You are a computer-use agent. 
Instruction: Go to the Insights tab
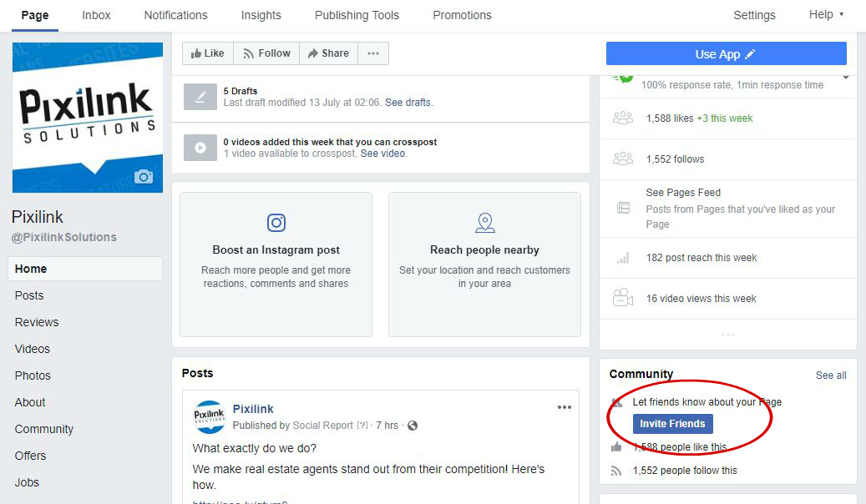coord(261,16)
